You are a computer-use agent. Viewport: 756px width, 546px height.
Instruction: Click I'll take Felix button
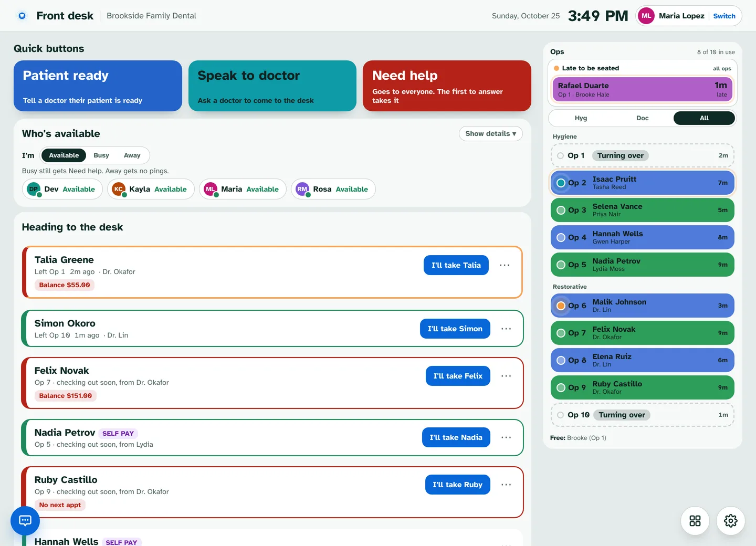[458, 376]
